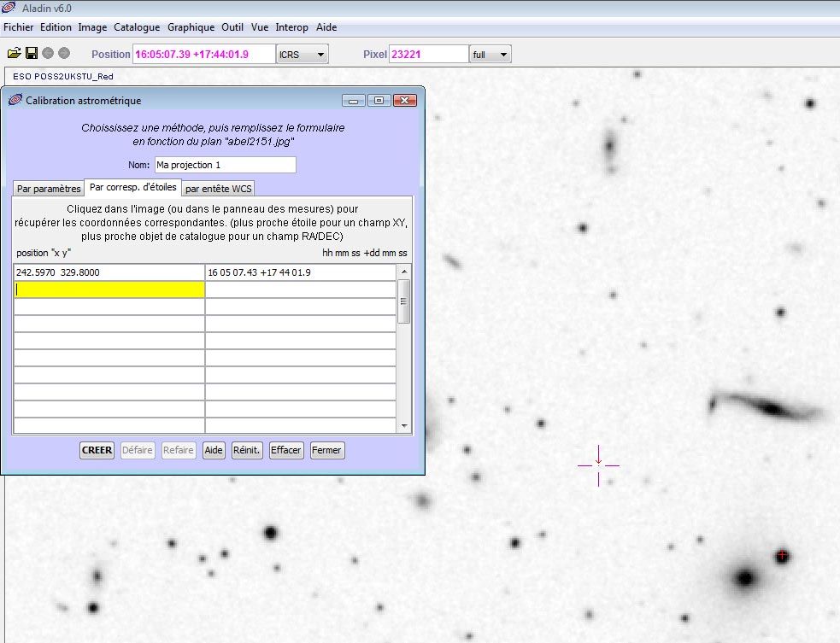
Task: Switch to the 'par entête WCS' tab
Action: 218,189
